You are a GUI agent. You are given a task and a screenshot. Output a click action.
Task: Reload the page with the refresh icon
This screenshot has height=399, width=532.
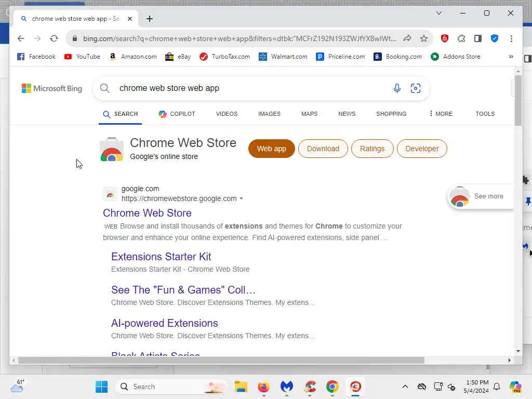click(x=54, y=38)
